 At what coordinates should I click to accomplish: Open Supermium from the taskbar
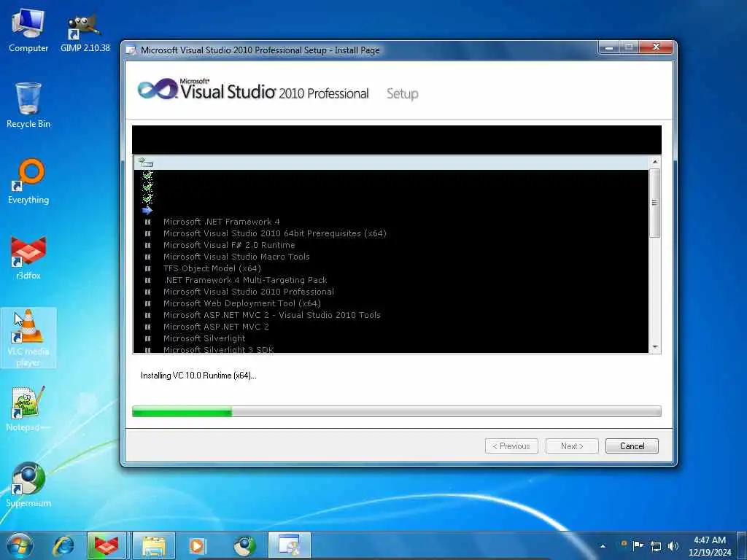[x=244, y=545]
